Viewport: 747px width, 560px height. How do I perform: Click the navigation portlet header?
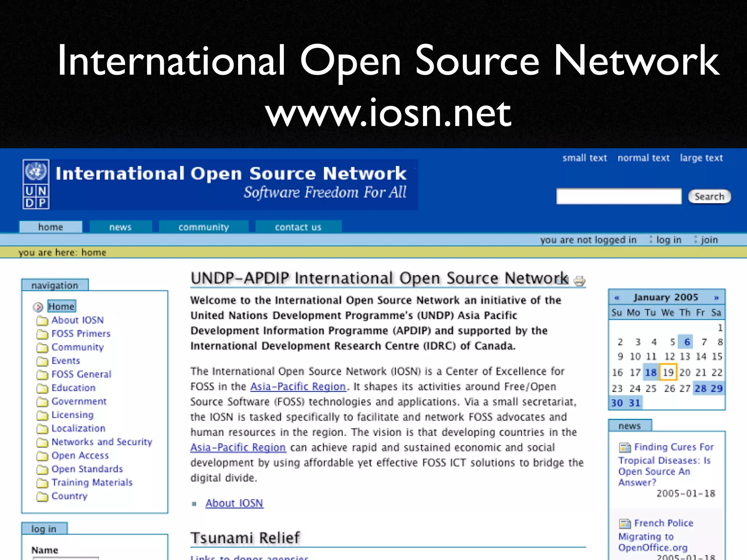tap(55, 285)
